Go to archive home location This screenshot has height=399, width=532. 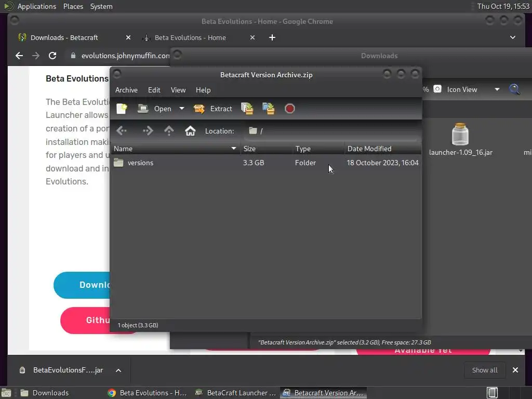(190, 130)
